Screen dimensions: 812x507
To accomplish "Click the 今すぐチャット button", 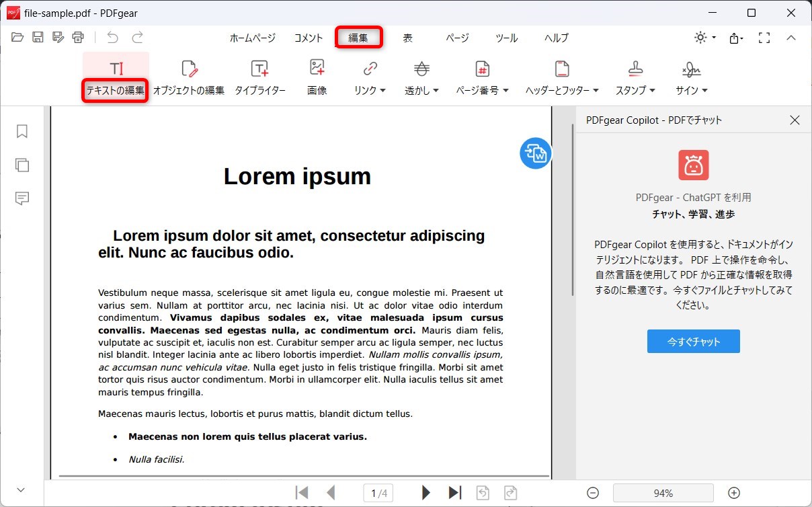I will (x=693, y=341).
